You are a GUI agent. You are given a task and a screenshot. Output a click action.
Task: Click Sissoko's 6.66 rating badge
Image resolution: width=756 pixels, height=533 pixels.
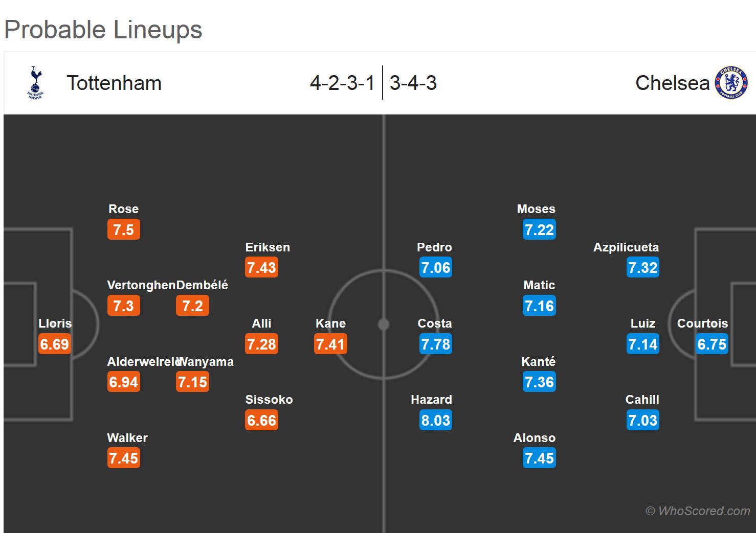pos(261,420)
